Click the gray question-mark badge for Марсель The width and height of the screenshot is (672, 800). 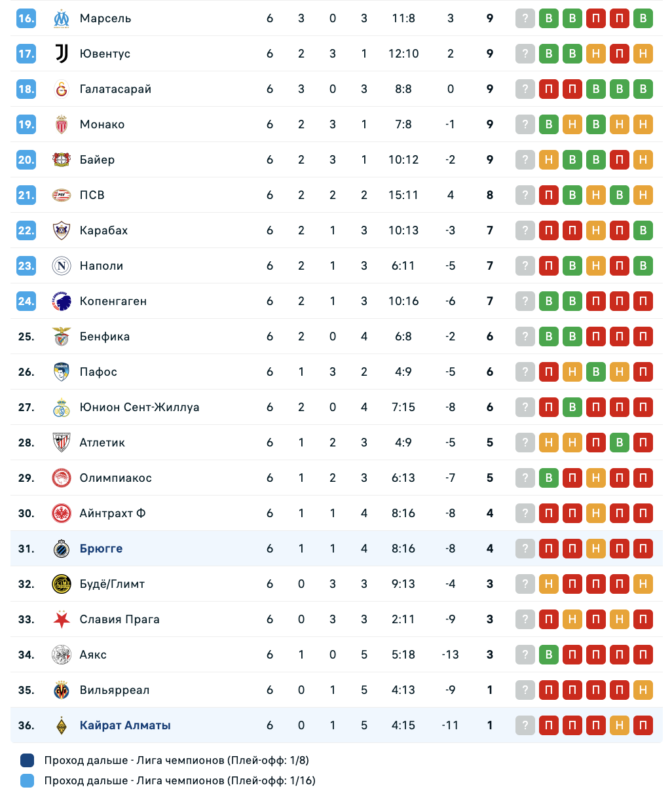point(525,18)
